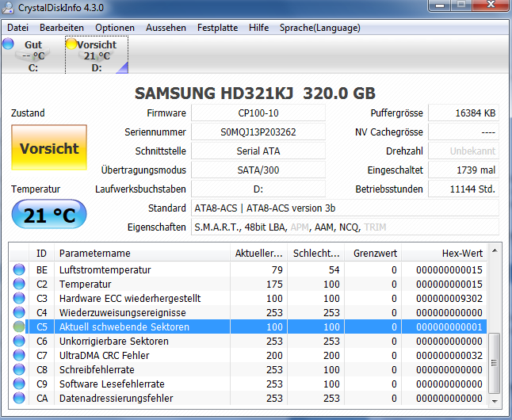Open the Sprache(Language) menu
The image size is (512, 420).
point(320,28)
